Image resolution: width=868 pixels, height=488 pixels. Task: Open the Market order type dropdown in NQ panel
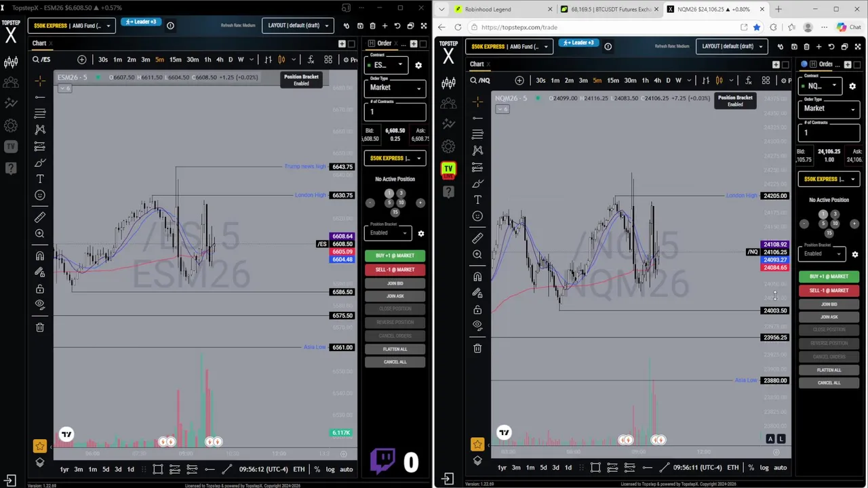[x=829, y=108]
